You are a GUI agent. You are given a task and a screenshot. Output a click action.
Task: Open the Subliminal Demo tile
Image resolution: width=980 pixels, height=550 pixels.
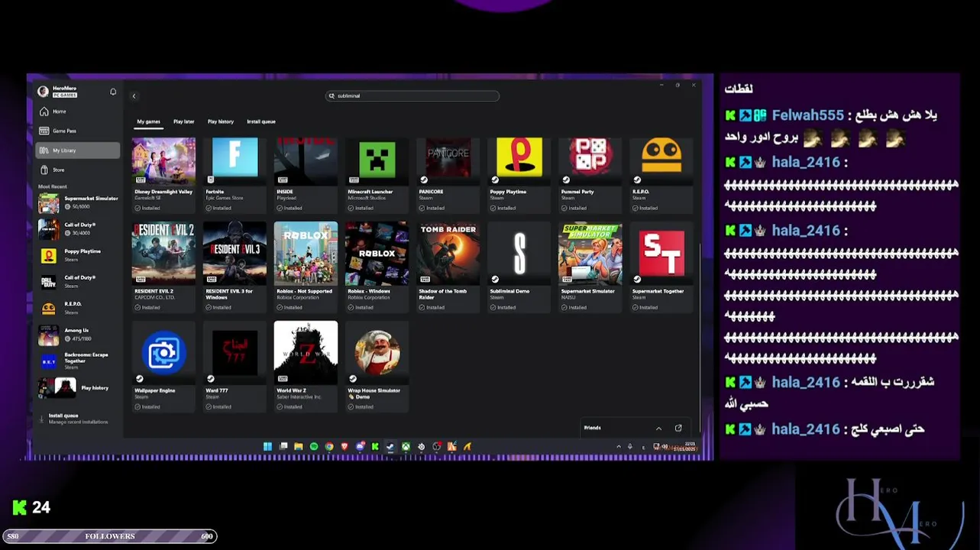[519, 267]
